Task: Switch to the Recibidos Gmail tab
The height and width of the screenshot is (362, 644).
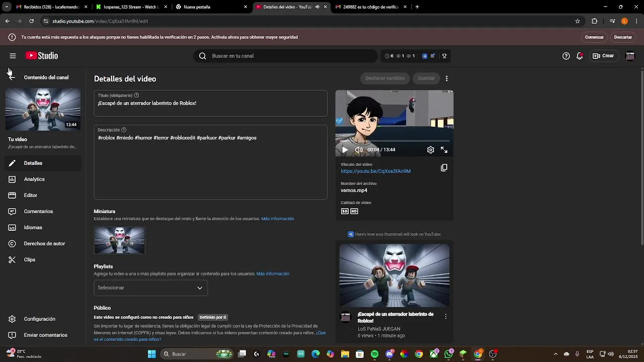Action: tap(52, 7)
